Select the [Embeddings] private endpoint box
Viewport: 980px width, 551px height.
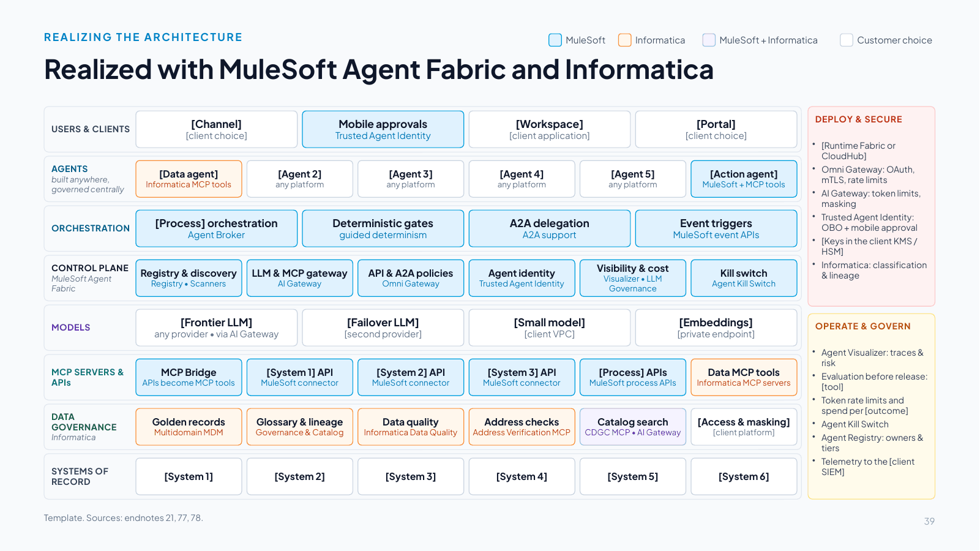tap(716, 328)
